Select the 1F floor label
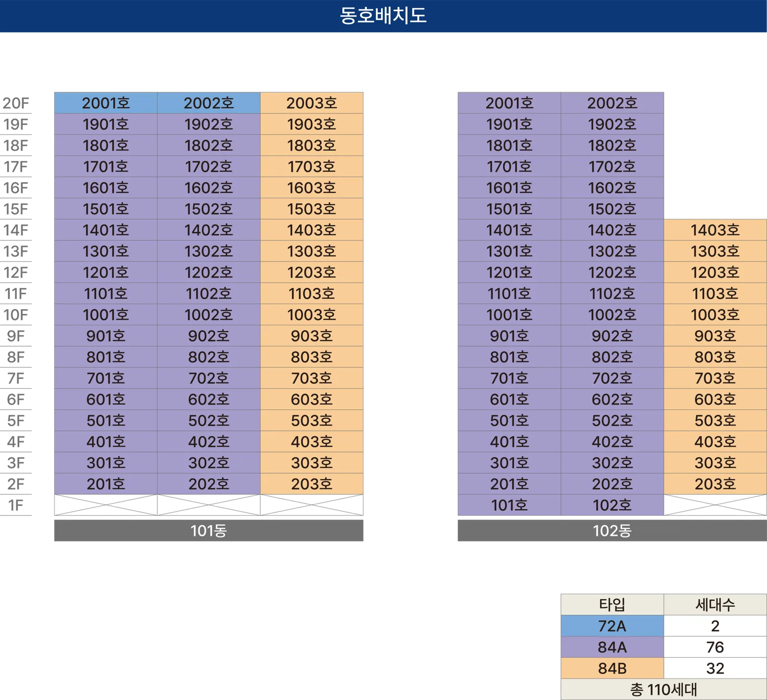Viewport: 767px width, 700px height. pos(16,505)
